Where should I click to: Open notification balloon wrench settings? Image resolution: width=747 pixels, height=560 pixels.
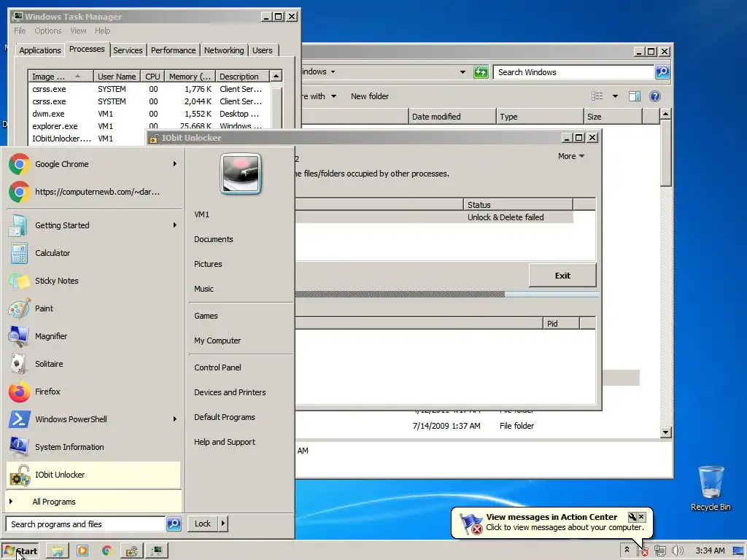point(632,517)
